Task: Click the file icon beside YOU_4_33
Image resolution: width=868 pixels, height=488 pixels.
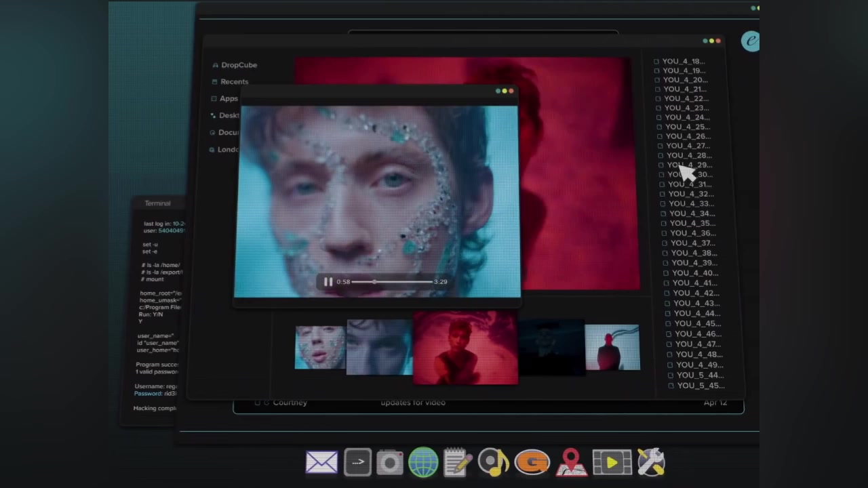Action: click(663, 204)
